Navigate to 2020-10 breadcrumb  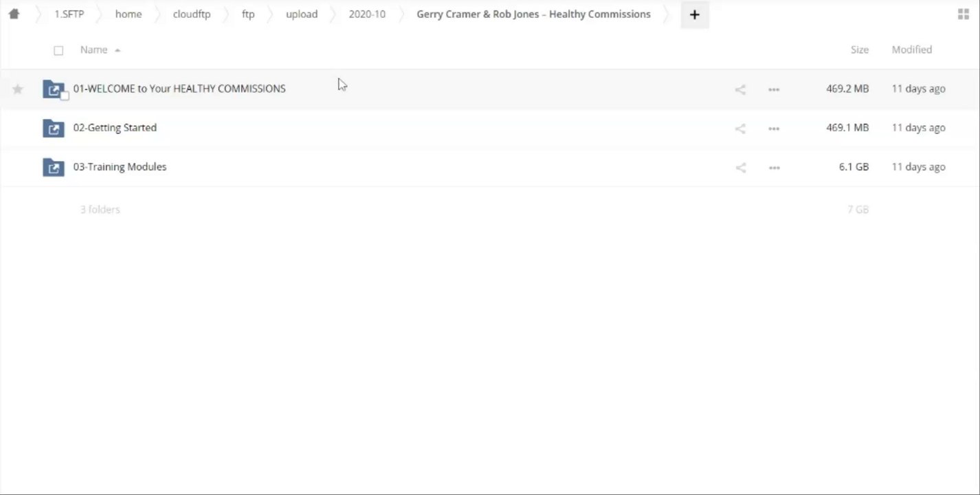(367, 14)
